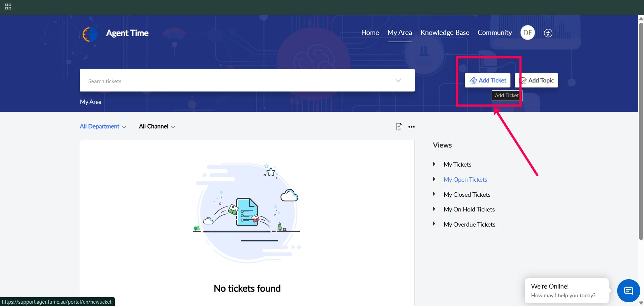The height and width of the screenshot is (306, 644).
Task: Select the My On Hold Tickets view
Action: (469, 209)
